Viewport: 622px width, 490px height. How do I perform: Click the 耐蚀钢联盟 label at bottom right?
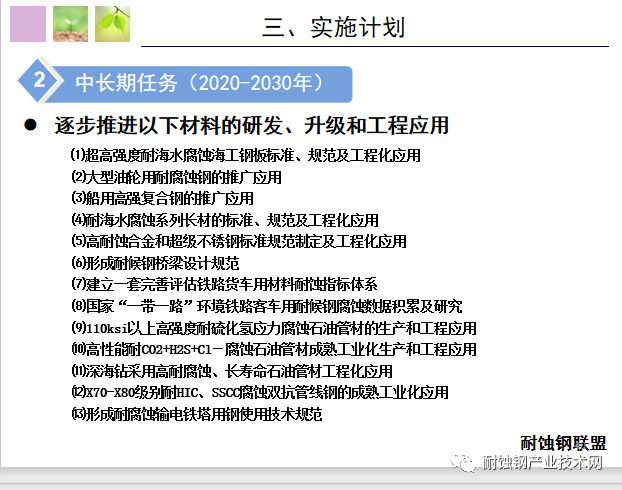click(x=563, y=443)
